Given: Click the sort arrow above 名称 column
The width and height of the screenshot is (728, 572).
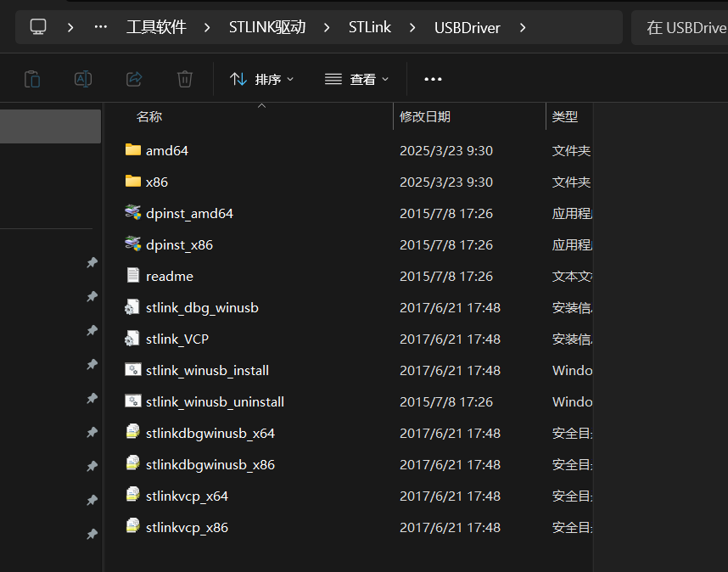Looking at the screenshot, I should click(x=262, y=106).
